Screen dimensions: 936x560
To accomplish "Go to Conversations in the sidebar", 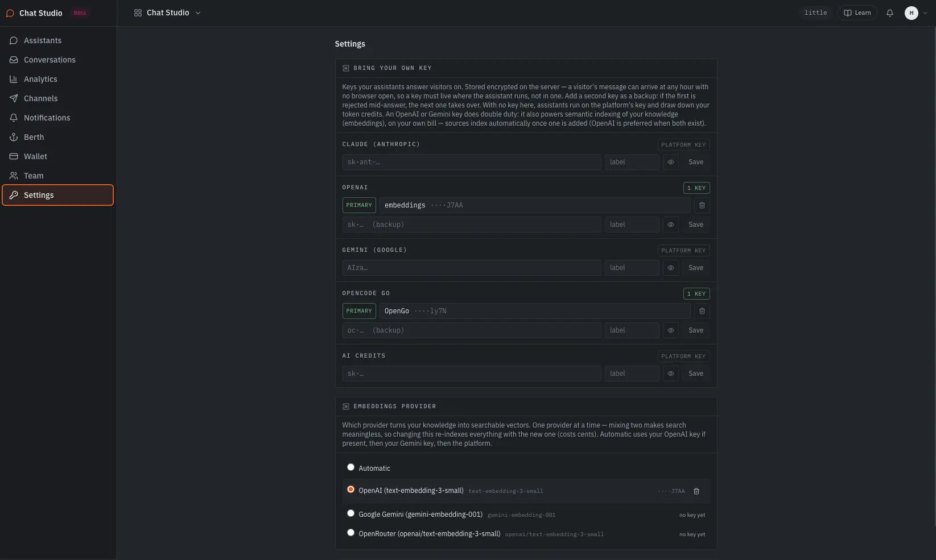I will click(x=58, y=60).
